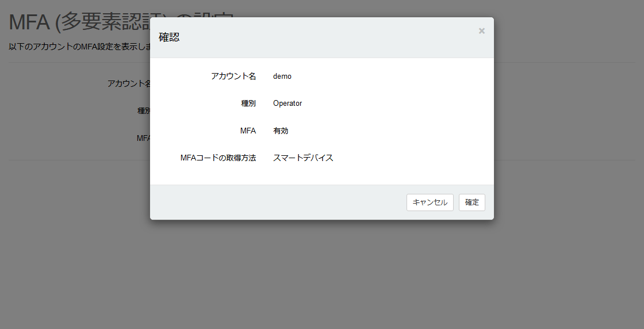Click the dimmed 種別 label on background page
The height and width of the screenshot is (329, 644).
(x=143, y=110)
